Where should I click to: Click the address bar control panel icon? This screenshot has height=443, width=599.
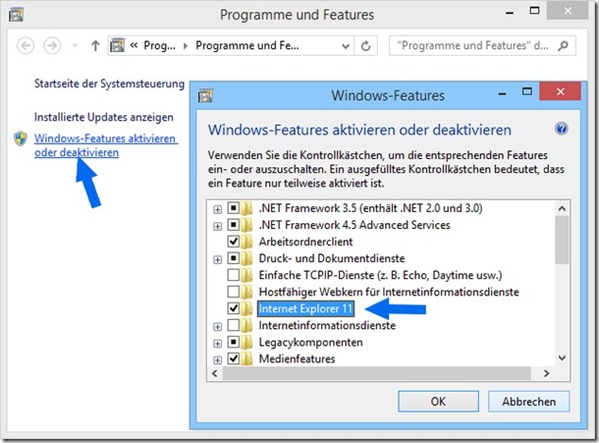click(118, 45)
